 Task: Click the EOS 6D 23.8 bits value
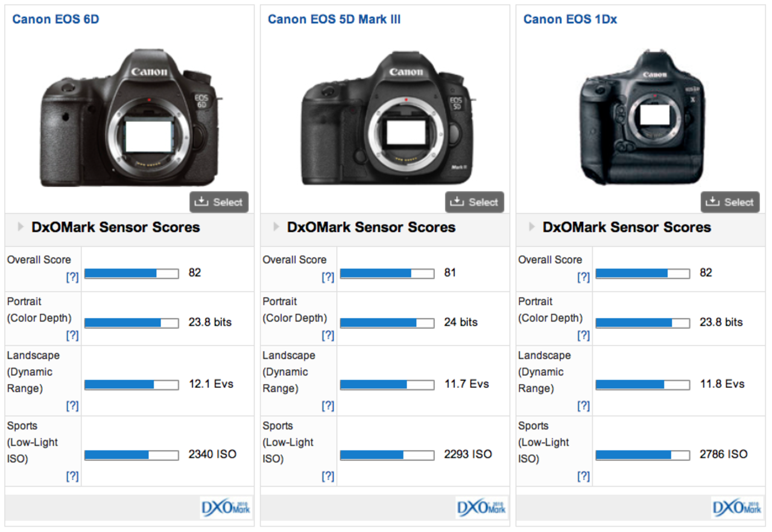210,322
